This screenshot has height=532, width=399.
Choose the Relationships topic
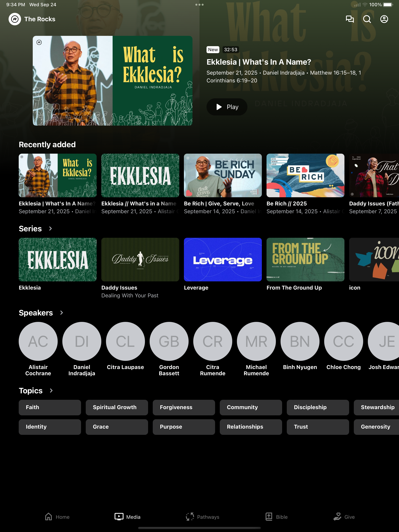point(251,427)
